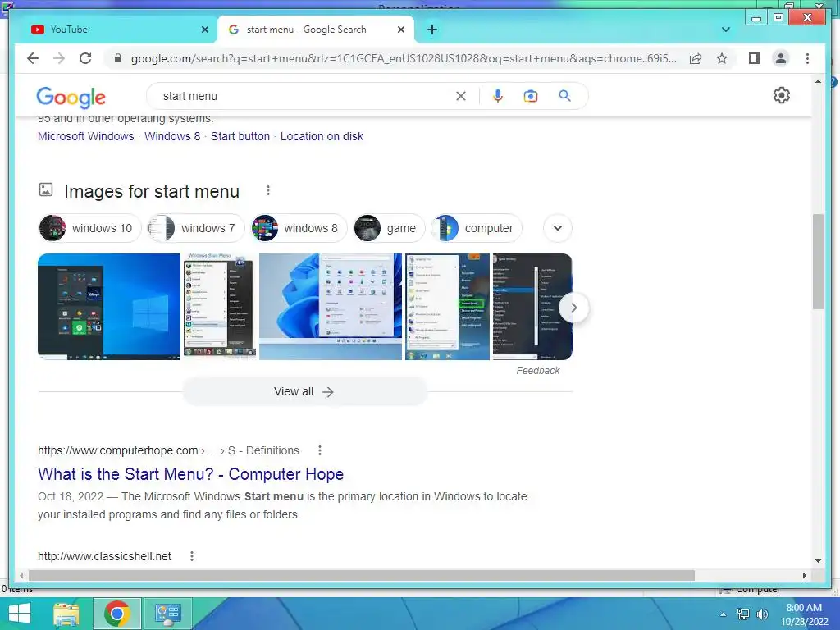
Task: Bookmark this tab with the star
Action: [722, 58]
